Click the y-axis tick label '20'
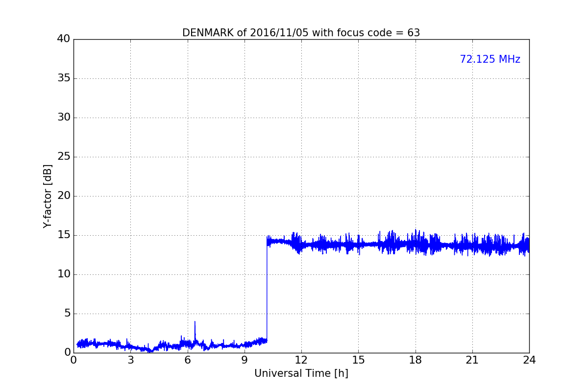This screenshot has width=588, height=392. (x=64, y=196)
